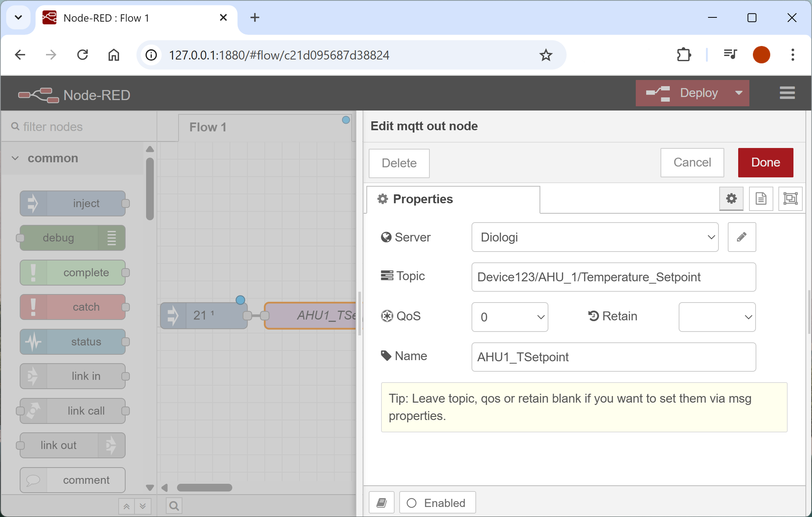Screen dimensions: 812x517
Task: Edit the Diologi server with the pencil icon
Action: point(741,237)
